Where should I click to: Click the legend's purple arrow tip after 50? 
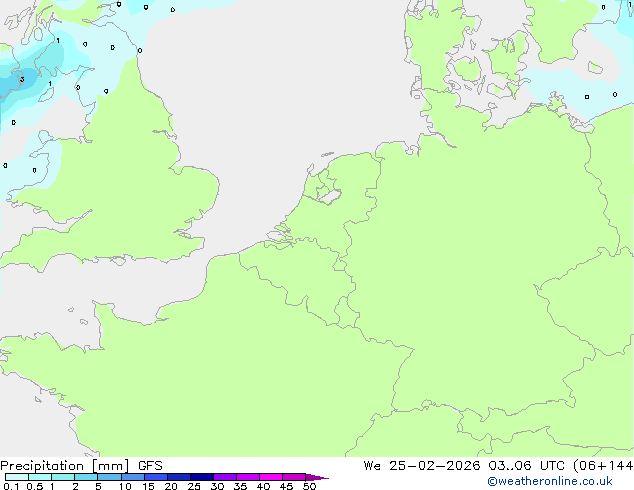[x=317, y=477]
